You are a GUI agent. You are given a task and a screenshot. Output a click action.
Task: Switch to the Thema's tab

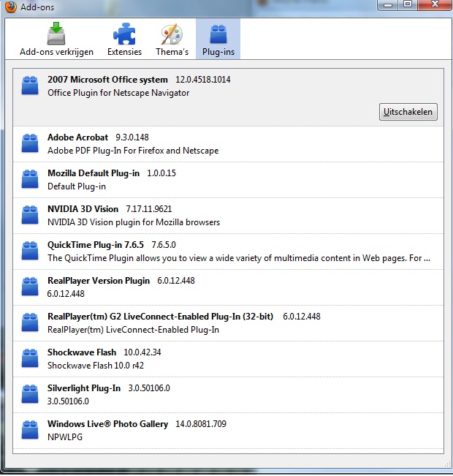pos(172,39)
